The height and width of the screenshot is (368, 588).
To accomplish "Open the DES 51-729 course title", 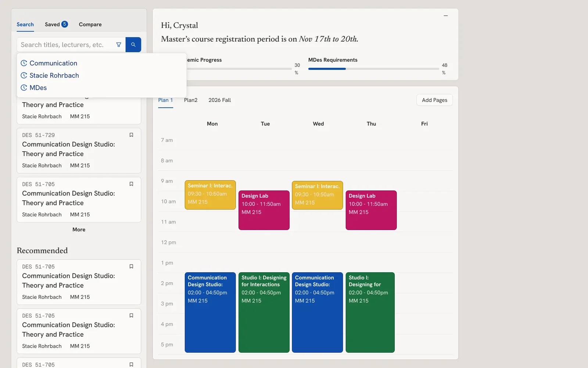I will click(68, 149).
